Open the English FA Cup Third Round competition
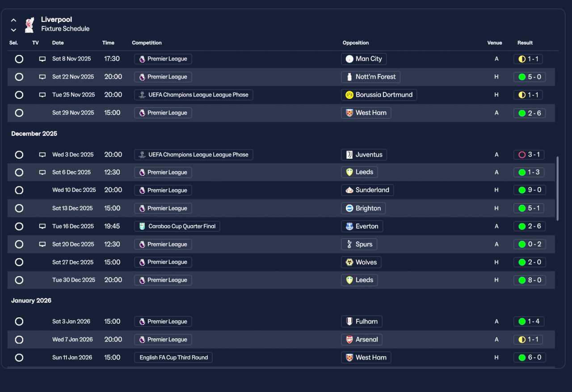 coord(173,358)
